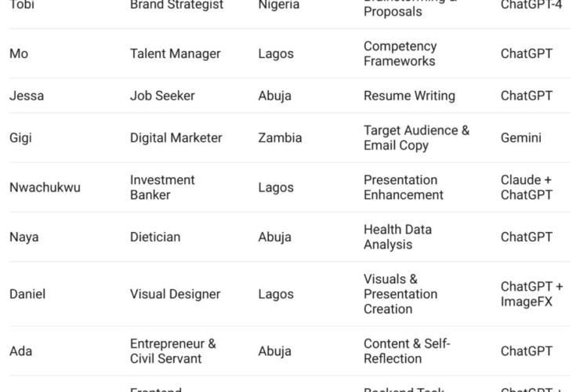Select the Dietician role cell
The width and height of the screenshot is (580, 392).
click(155, 237)
